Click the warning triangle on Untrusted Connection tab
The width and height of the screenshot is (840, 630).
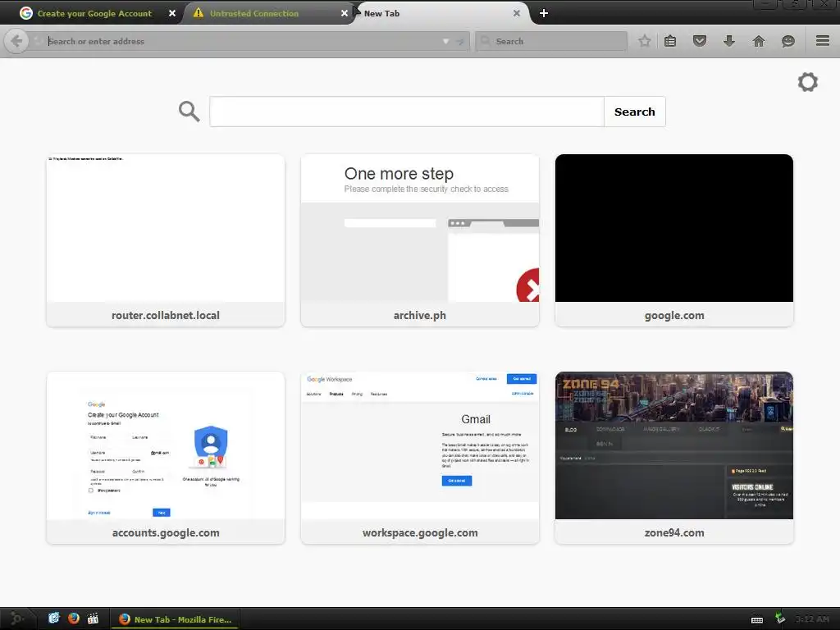(x=199, y=13)
